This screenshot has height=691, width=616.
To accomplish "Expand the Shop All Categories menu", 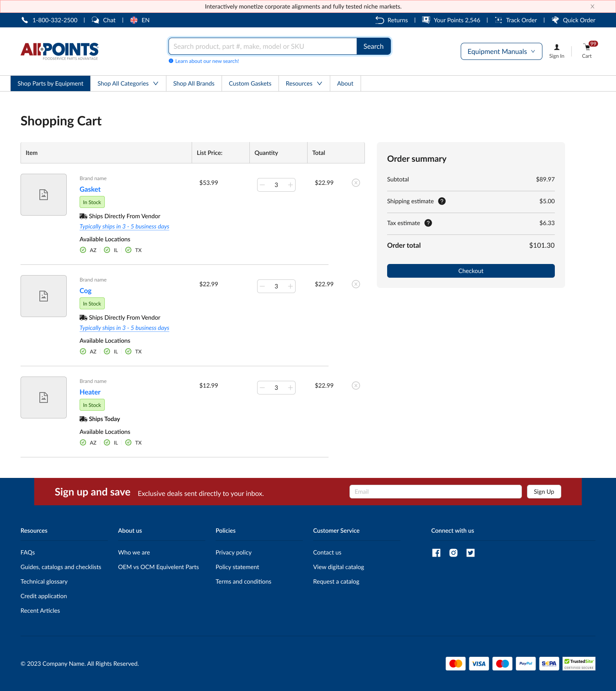I will click(x=128, y=83).
